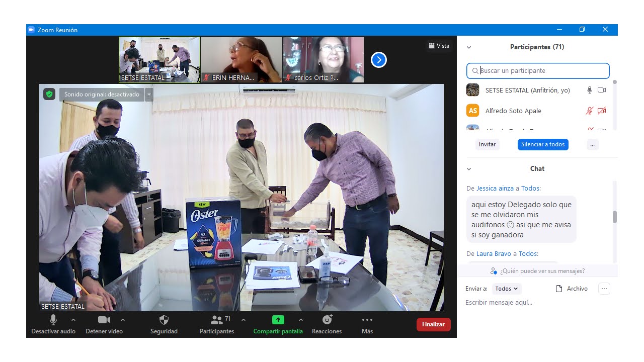Open the chat more-options ellipsis button
Screen dimensions: 644x362
click(604, 289)
